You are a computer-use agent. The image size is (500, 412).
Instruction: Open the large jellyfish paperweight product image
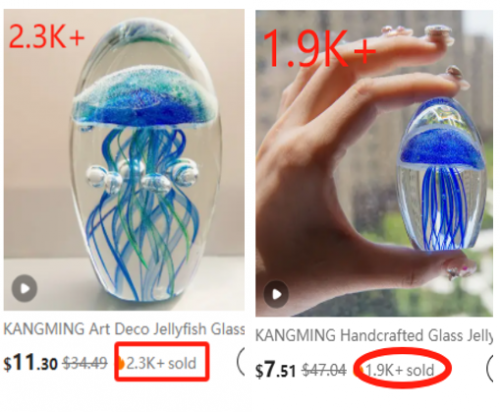tap(124, 160)
